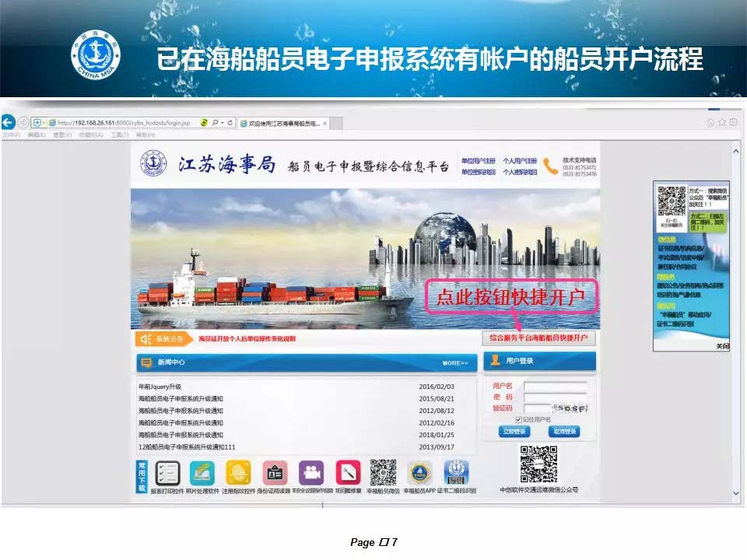Click the browser back arrow button
The width and height of the screenshot is (747, 560).
click(x=9, y=122)
